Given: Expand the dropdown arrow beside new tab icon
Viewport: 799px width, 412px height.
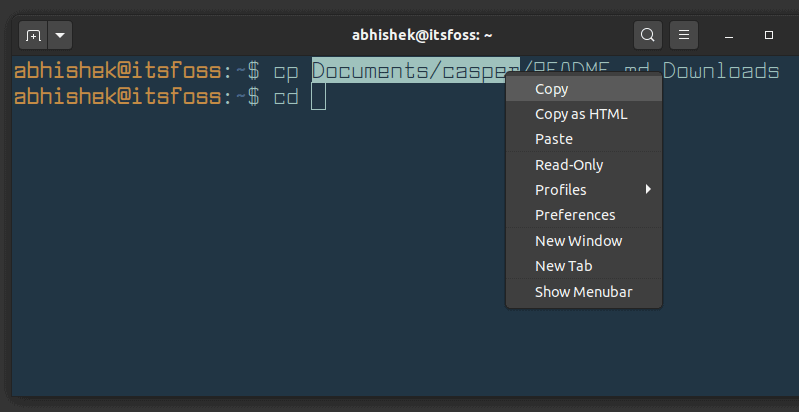Looking at the screenshot, I should click(x=60, y=36).
